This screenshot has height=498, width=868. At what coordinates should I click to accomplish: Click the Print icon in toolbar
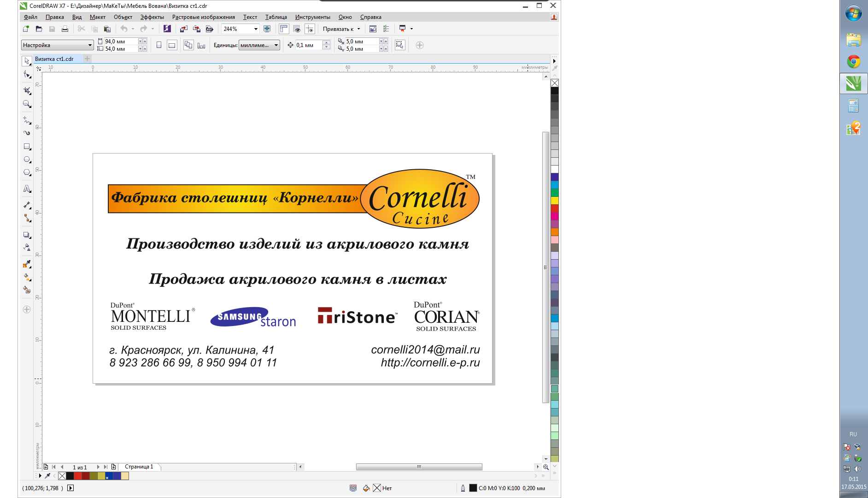[65, 29]
